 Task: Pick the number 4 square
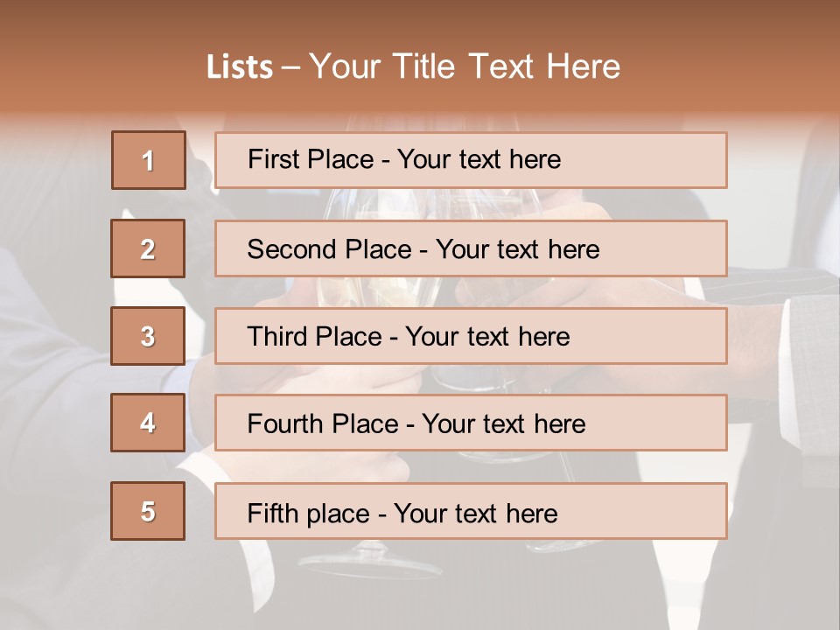(x=148, y=423)
